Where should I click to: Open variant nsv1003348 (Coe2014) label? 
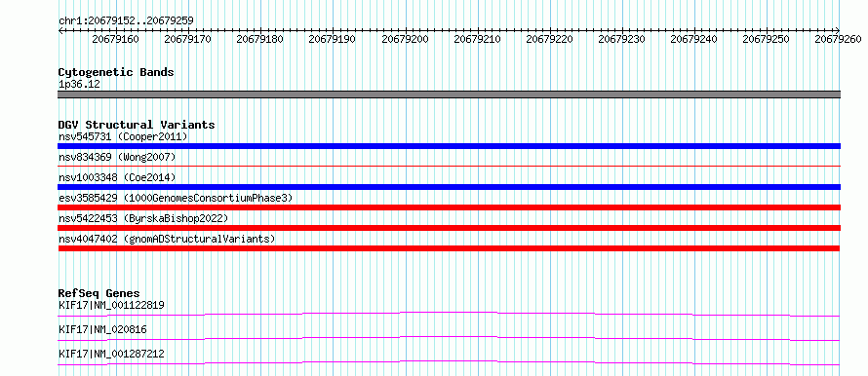(117, 177)
